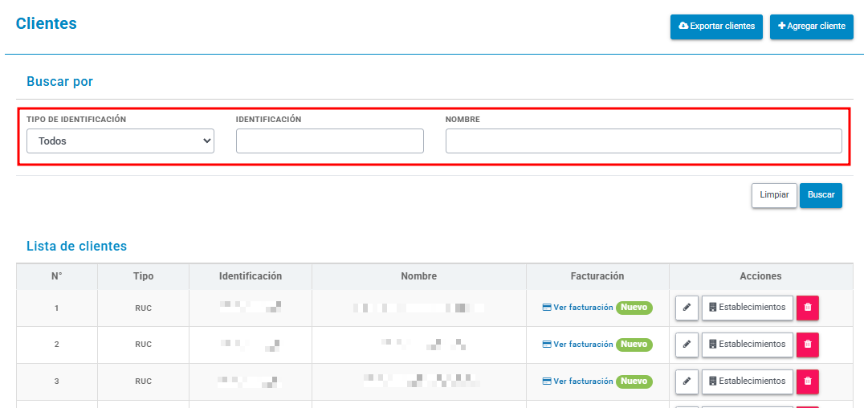Open Ver facturación link for client 2
This screenshot has height=408, width=868.
coord(577,345)
